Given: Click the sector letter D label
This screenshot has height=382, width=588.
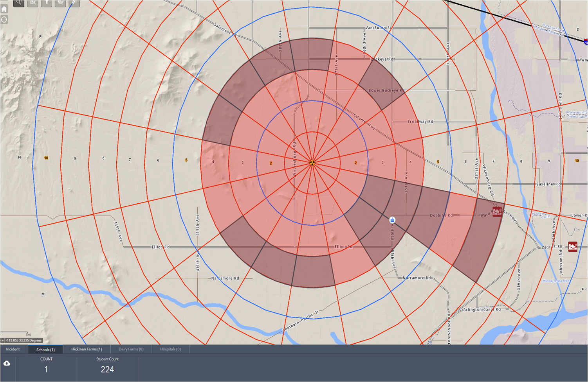Looking at the screenshot, I should tap(578, 29).
